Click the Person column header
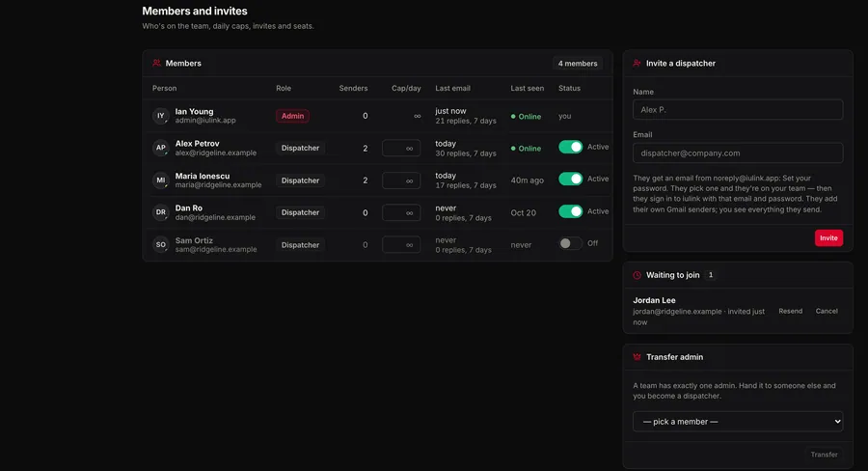 [x=164, y=88]
